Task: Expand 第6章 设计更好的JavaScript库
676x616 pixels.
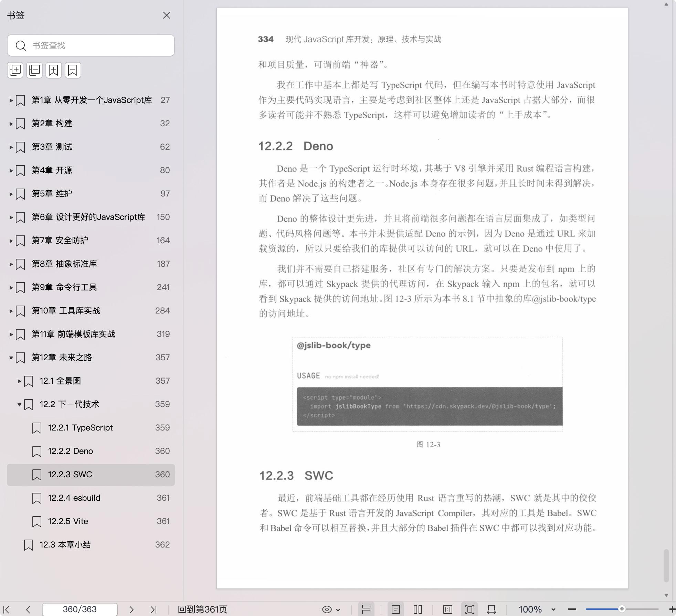Action: pyautogui.click(x=11, y=217)
